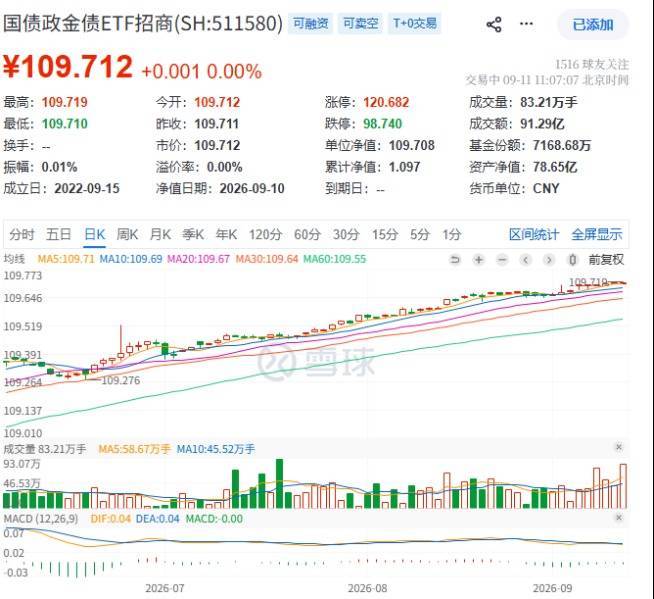This screenshot has width=654, height=599.
Task: Move the chart left with the back chevron
Action: click(x=526, y=260)
